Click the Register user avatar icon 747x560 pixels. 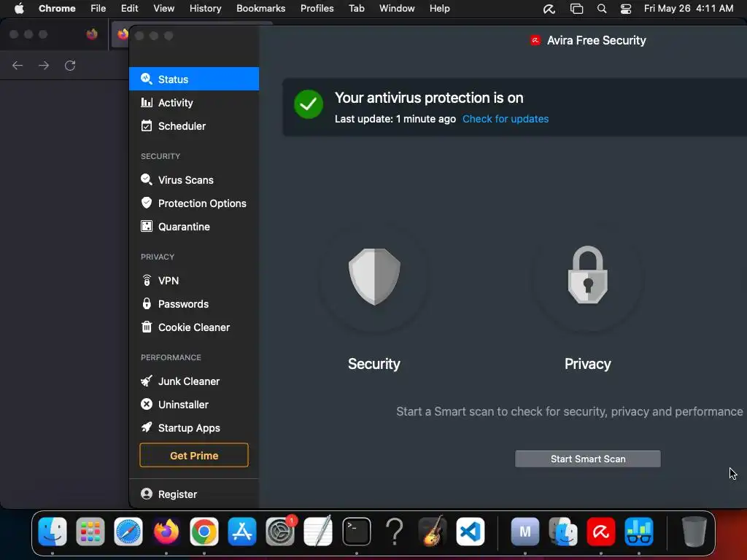pyautogui.click(x=147, y=494)
